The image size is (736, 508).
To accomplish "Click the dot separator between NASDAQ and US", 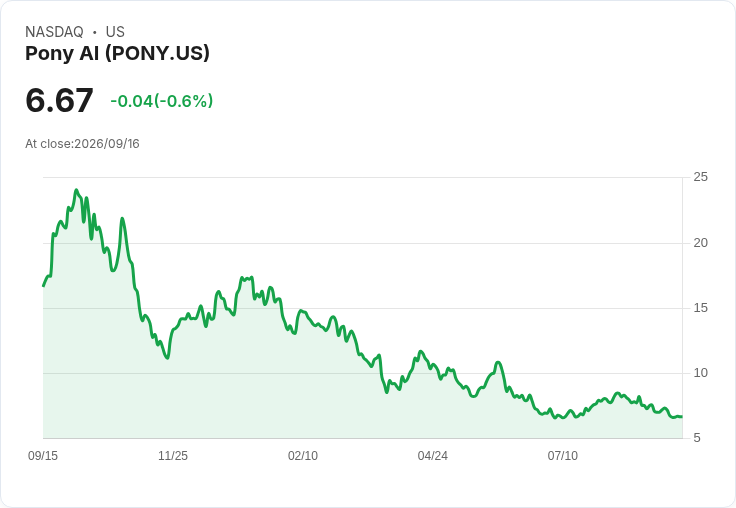I will coord(95,32).
